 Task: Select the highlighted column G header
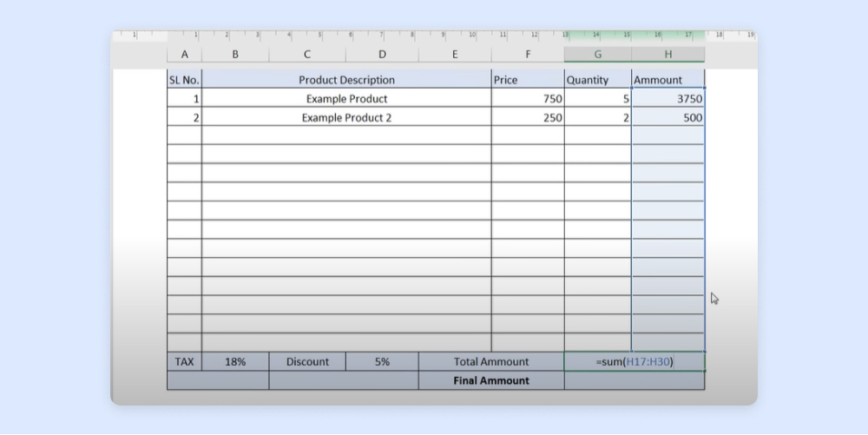click(597, 55)
